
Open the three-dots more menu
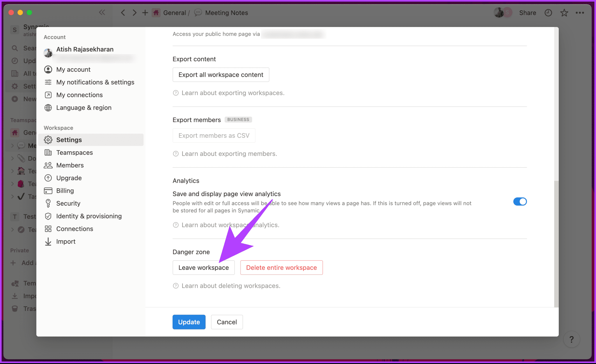(580, 13)
